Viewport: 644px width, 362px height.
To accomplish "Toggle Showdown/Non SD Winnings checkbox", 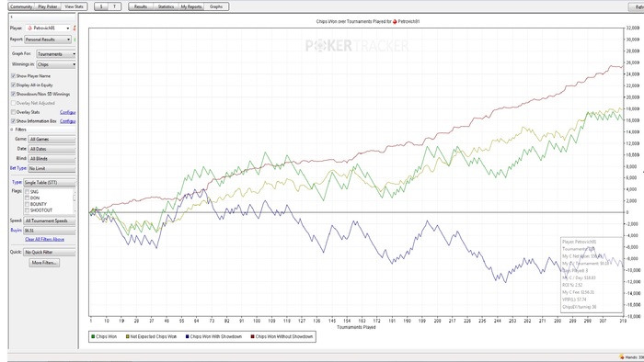I will pos(13,94).
